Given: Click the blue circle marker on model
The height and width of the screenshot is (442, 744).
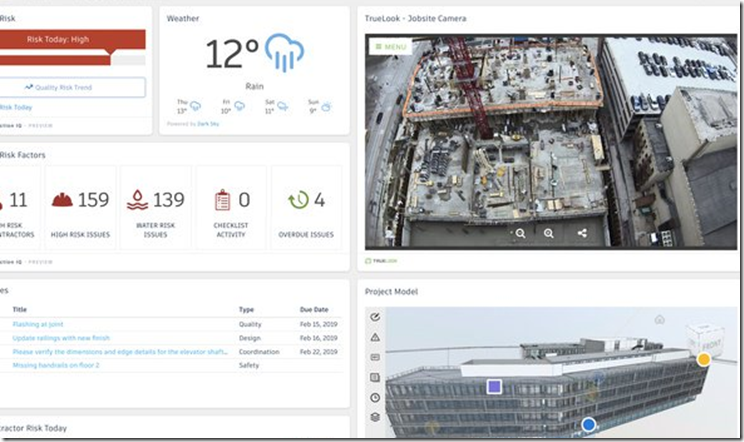Looking at the screenshot, I should 588,424.
